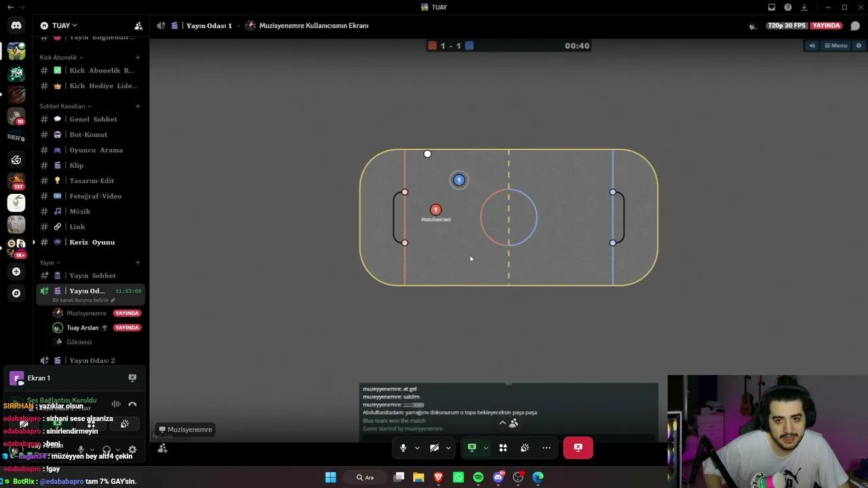The image size is (868, 488).
Task: Open screen share options arrow
Action: (486, 447)
